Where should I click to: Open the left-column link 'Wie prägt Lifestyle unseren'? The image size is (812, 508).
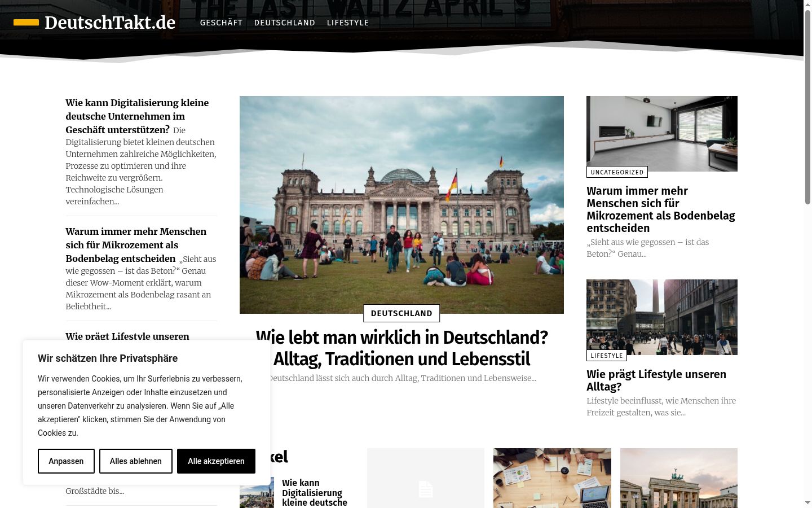tap(127, 336)
